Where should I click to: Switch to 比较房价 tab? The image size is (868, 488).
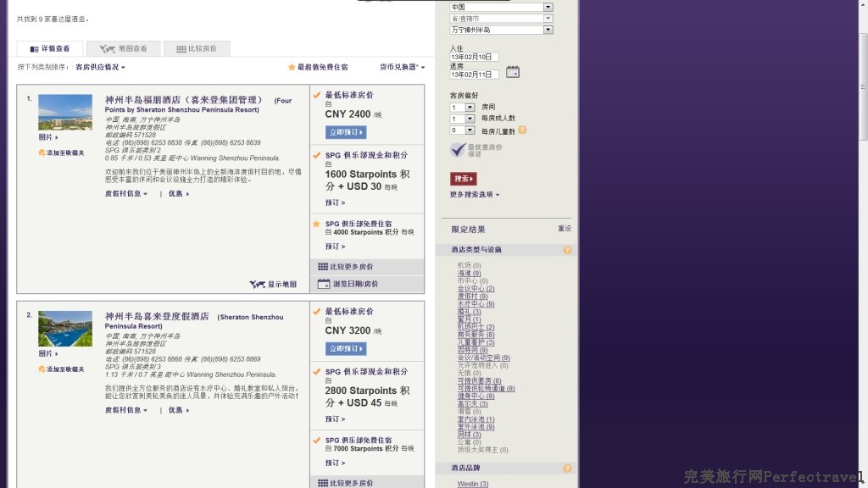point(197,48)
